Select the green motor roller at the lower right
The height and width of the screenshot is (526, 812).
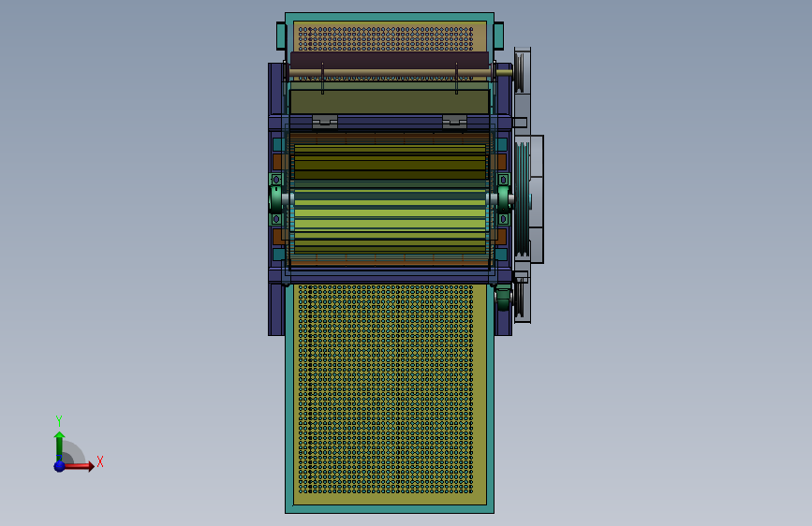pyautogui.click(x=503, y=299)
